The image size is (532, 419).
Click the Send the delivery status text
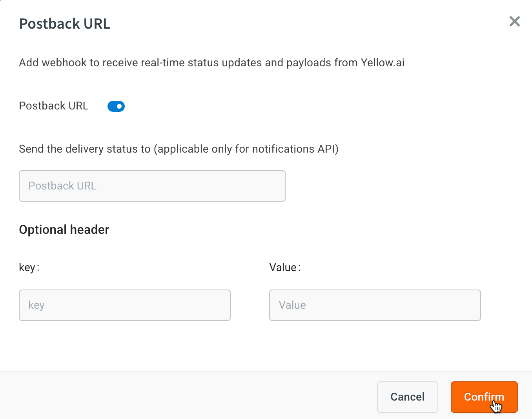[179, 149]
